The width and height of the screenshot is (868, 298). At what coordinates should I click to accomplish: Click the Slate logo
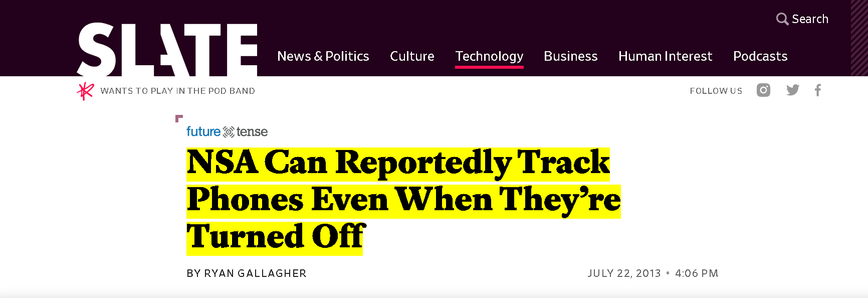pos(167,49)
